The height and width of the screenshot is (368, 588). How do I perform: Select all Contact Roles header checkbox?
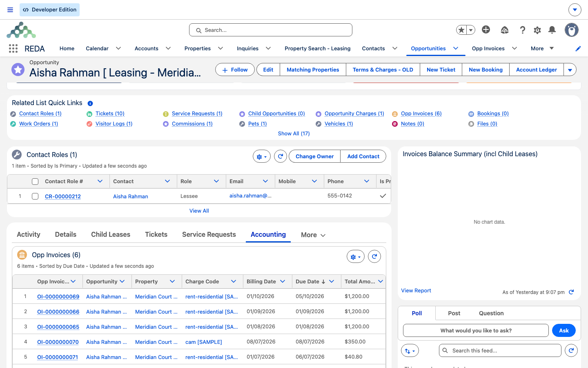pos(35,182)
